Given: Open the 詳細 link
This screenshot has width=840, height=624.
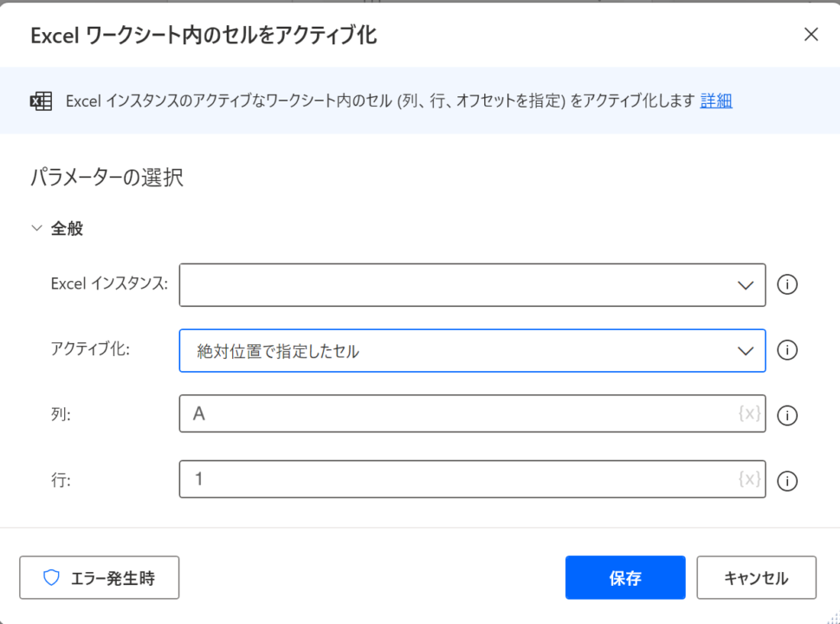Looking at the screenshot, I should click(x=716, y=101).
